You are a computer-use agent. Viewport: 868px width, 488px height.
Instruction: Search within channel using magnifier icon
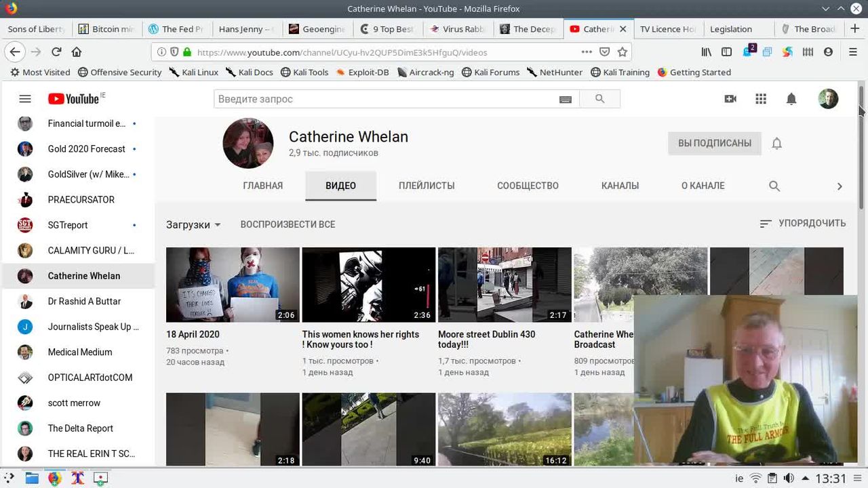(774, 186)
